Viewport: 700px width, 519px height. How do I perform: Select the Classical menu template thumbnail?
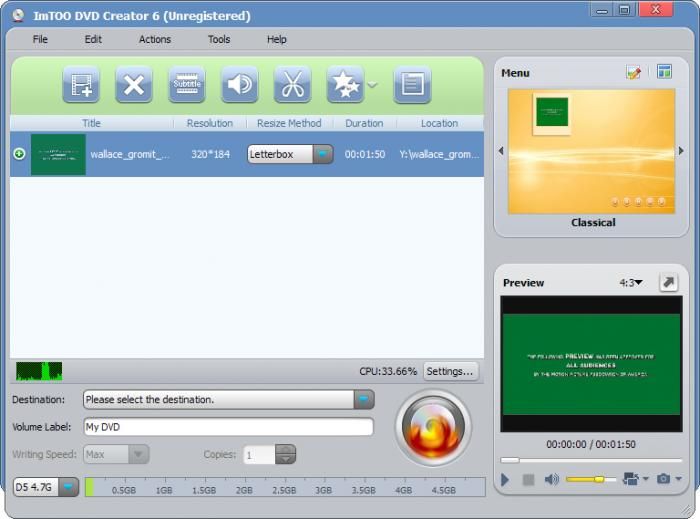(x=592, y=152)
